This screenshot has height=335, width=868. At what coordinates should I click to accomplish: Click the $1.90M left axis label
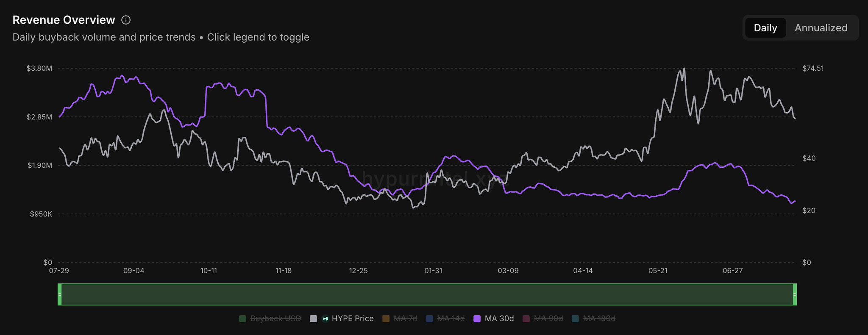coord(40,166)
